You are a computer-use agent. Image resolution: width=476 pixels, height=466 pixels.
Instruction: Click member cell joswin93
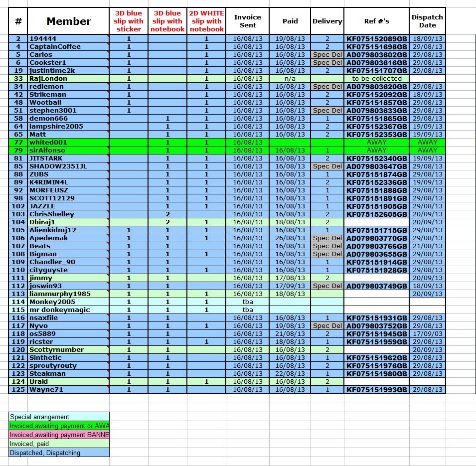(x=68, y=286)
